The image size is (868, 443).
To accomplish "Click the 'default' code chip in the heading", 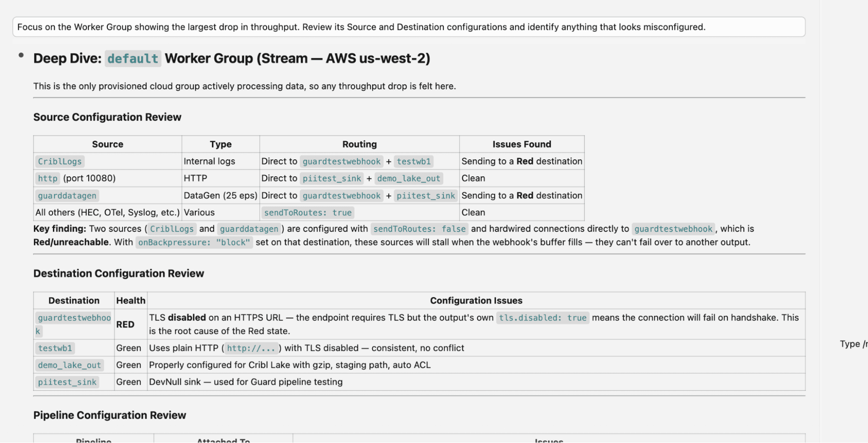I will click(x=133, y=59).
